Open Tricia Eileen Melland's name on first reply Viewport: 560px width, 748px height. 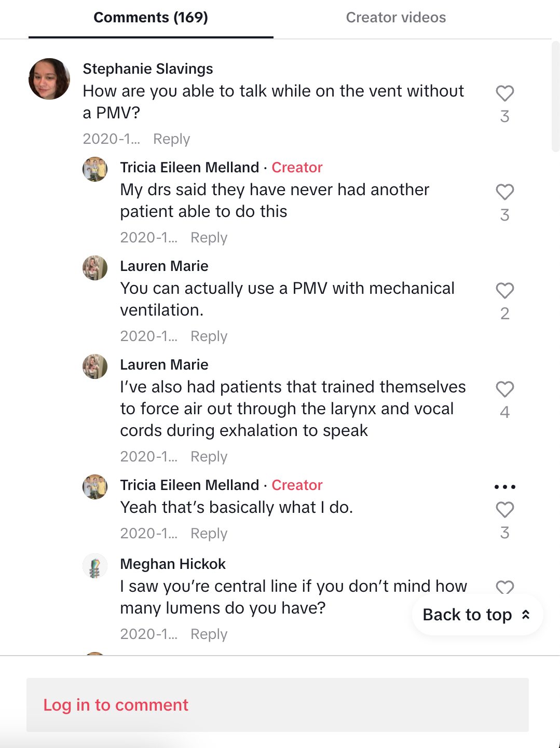coord(189,167)
